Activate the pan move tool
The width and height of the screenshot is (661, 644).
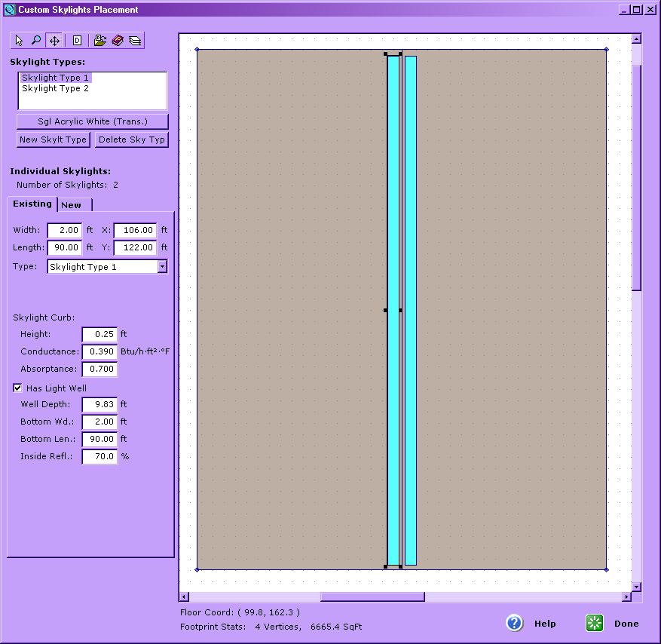click(x=54, y=41)
